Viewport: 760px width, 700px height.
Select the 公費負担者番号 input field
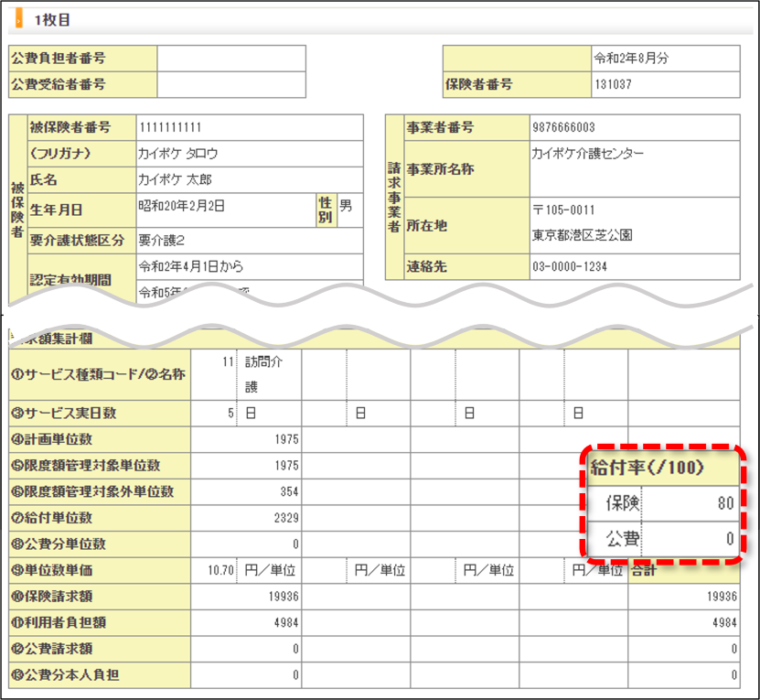(231, 59)
